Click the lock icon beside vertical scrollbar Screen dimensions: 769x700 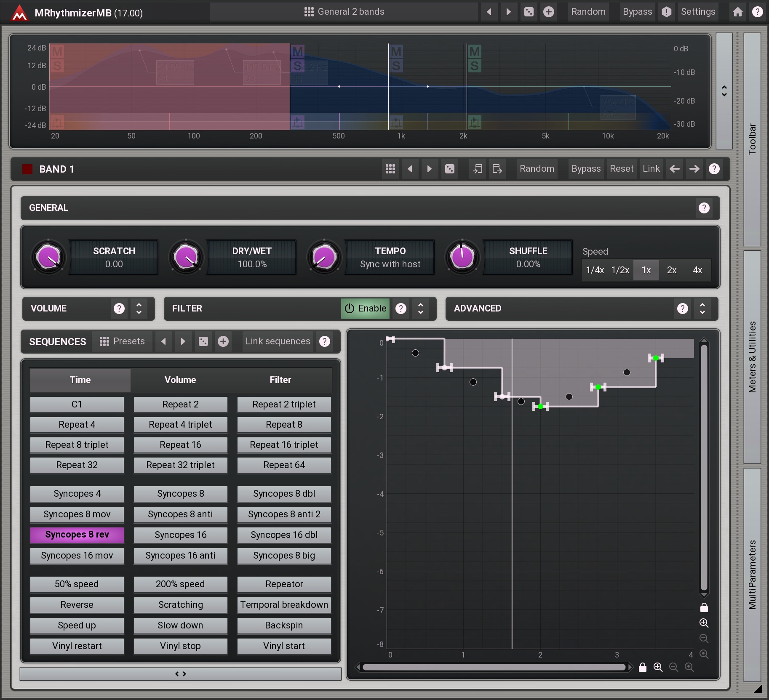[704, 607]
